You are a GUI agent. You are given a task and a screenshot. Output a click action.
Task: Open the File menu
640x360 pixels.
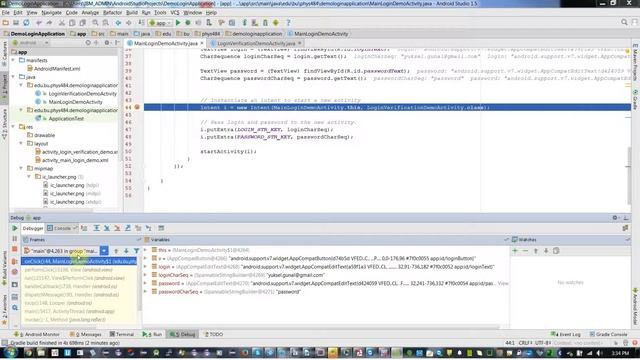point(6,13)
